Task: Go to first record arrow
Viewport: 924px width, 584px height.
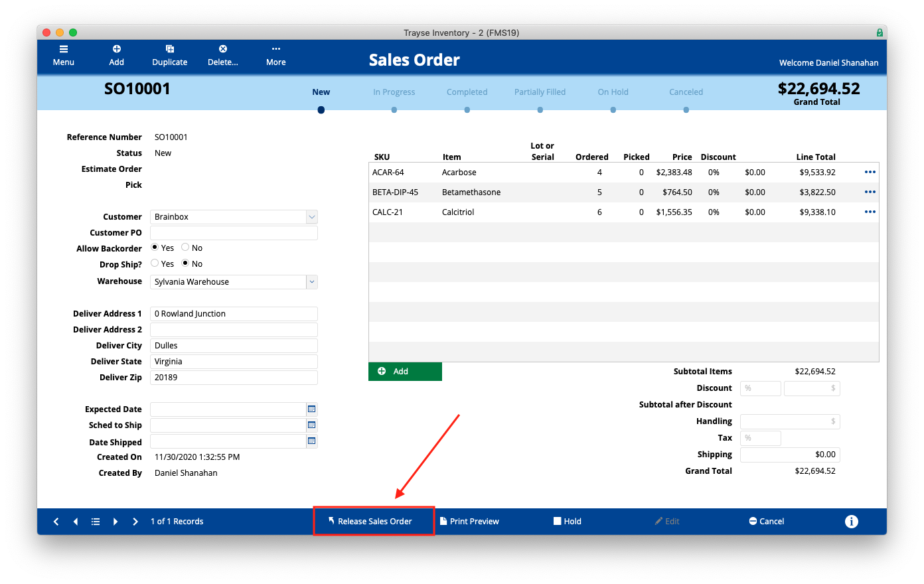Action: click(56, 522)
